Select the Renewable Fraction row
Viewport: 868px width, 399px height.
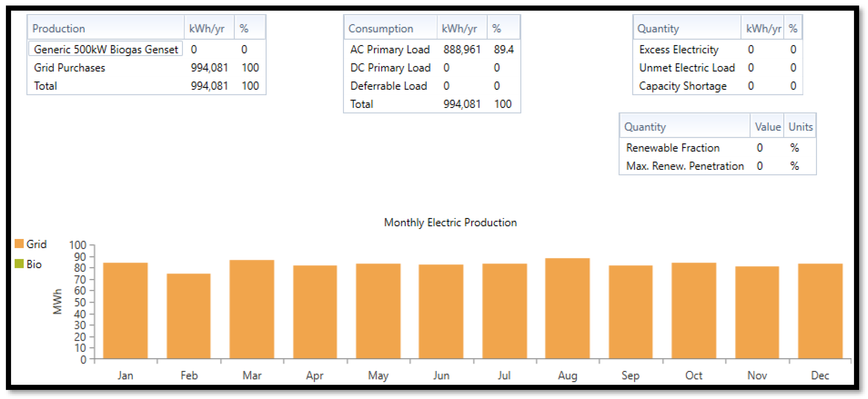coord(673,148)
